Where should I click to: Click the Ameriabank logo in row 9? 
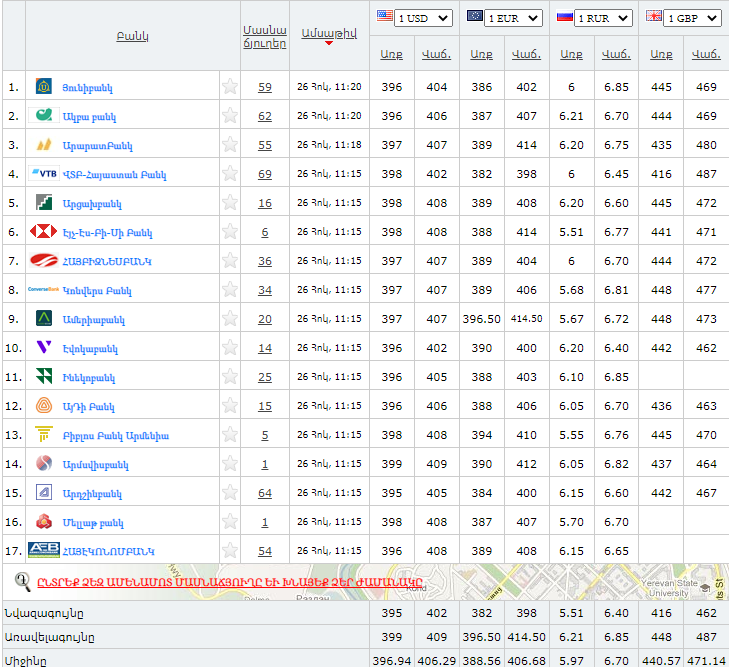coord(44,318)
